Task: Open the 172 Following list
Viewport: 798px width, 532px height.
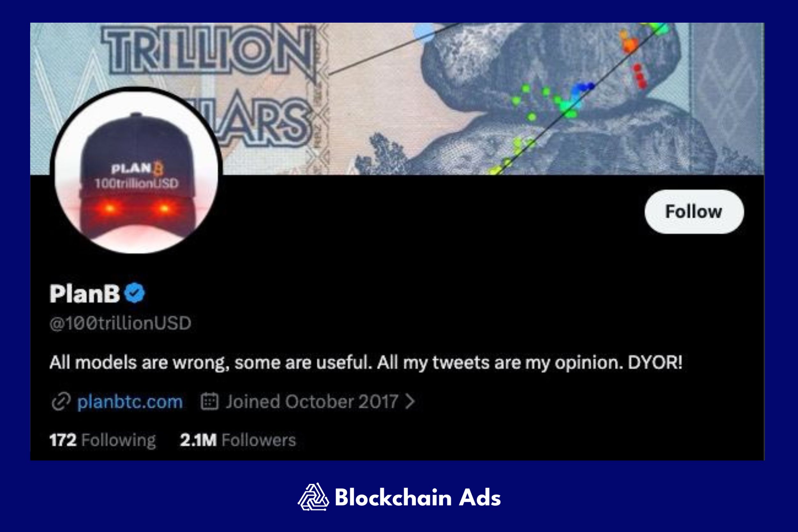Action: point(102,440)
